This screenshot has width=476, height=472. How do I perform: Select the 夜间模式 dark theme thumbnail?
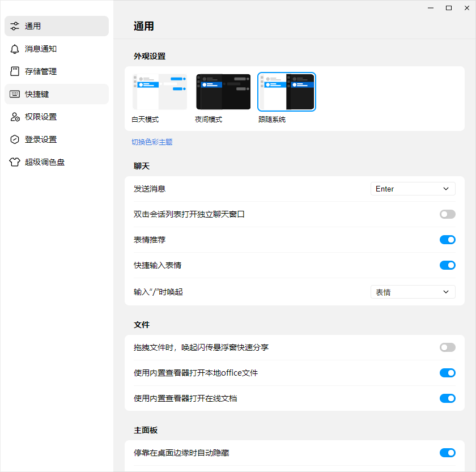[x=223, y=92]
